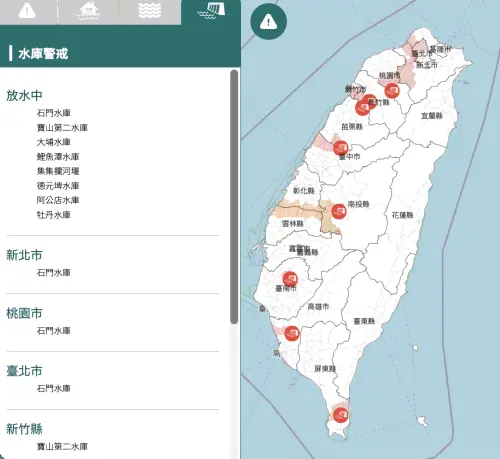Select 集集攔河堰 in the list
This screenshot has height=459, width=500.
click(58, 171)
